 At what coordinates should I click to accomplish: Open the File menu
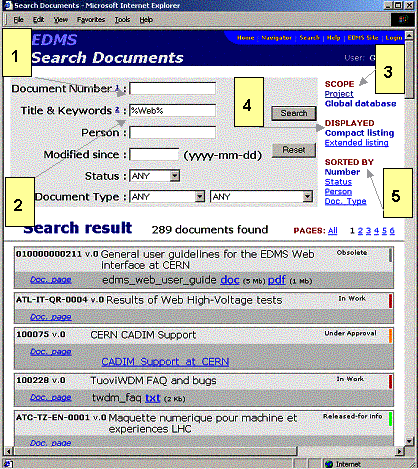coord(18,20)
